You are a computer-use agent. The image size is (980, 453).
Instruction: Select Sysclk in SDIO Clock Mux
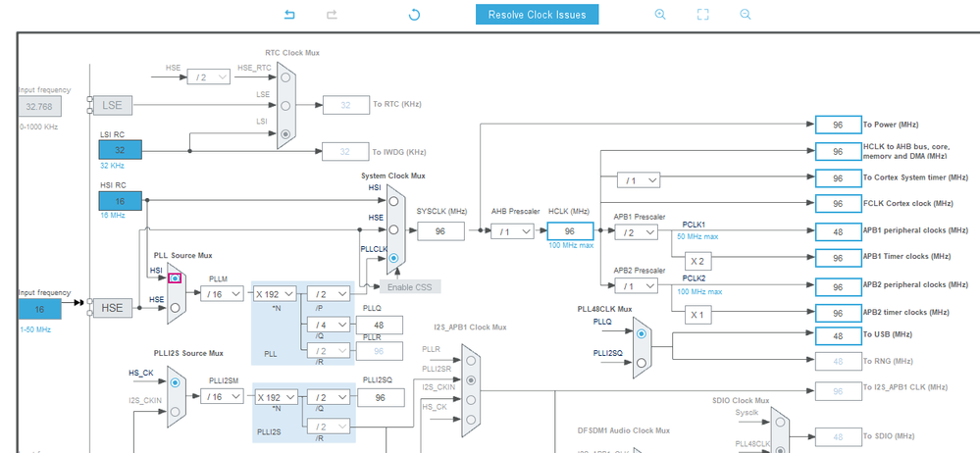pos(779,422)
